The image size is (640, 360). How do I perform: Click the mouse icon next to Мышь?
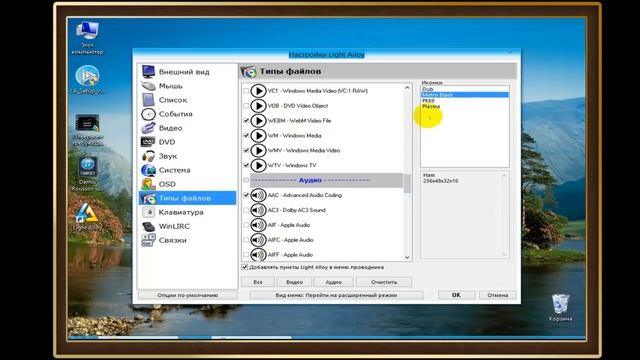click(x=148, y=86)
